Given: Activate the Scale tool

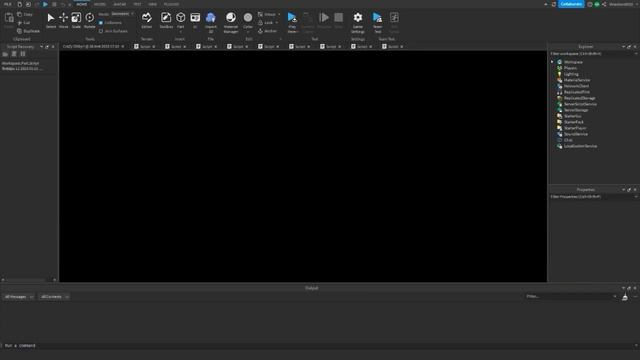Looking at the screenshot, I should [76, 20].
